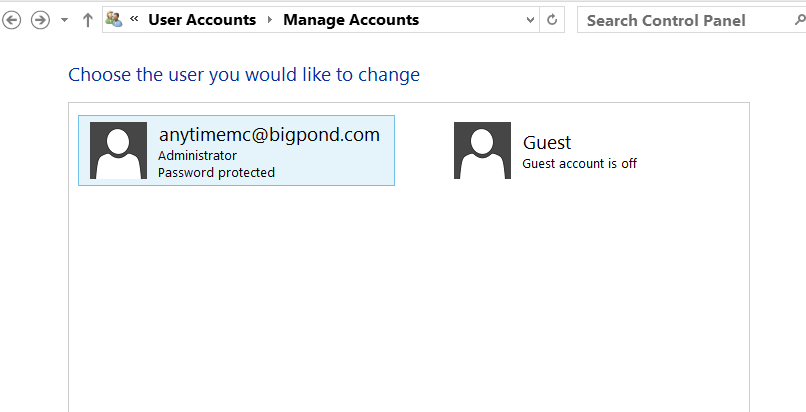Go back using the Back arrow button

coord(11,20)
